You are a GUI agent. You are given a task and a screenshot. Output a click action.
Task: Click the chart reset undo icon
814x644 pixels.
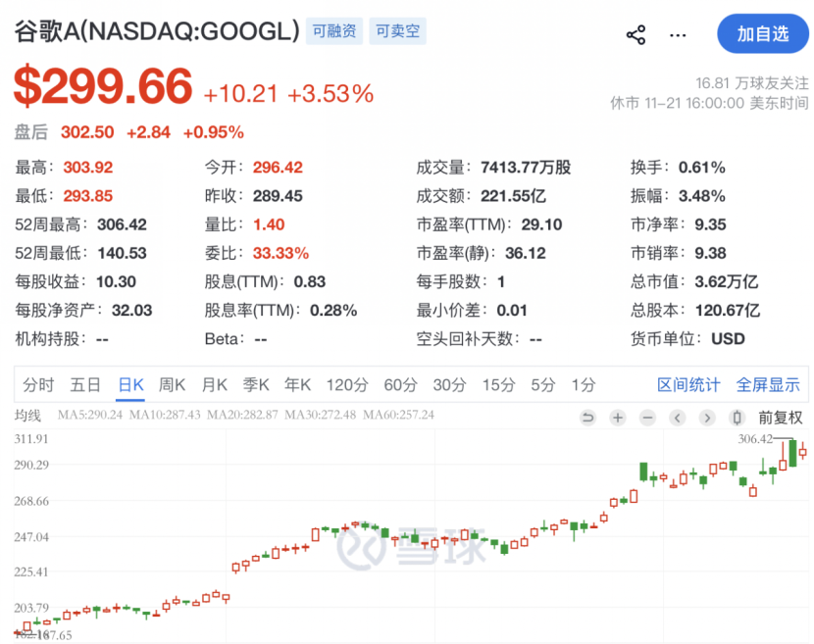coord(587,418)
